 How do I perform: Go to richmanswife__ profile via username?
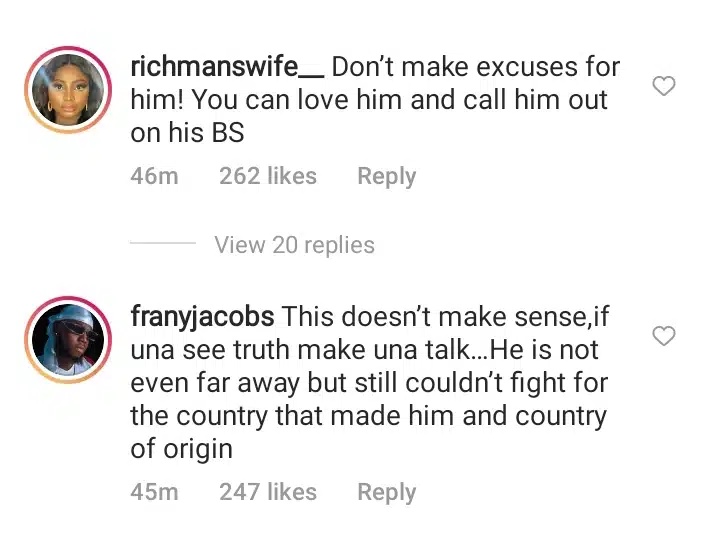(x=226, y=68)
